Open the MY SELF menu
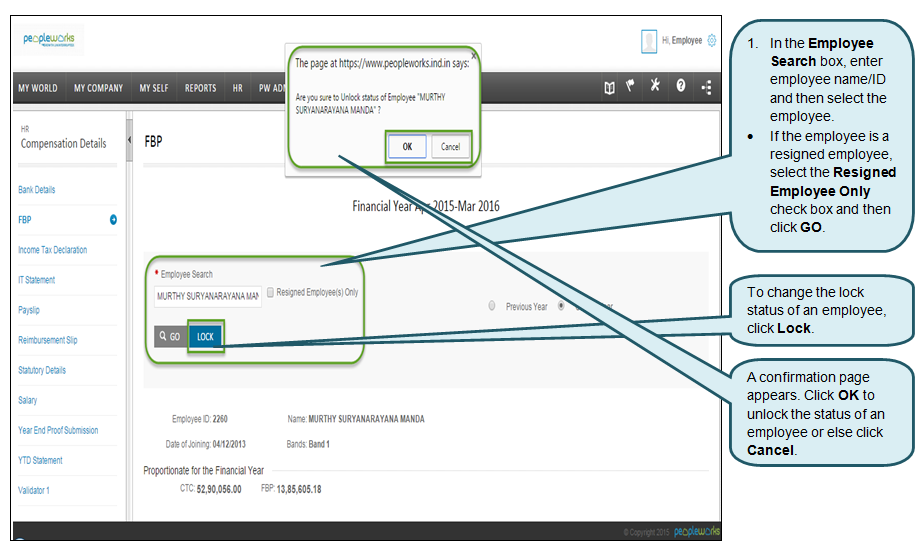 pyautogui.click(x=154, y=88)
